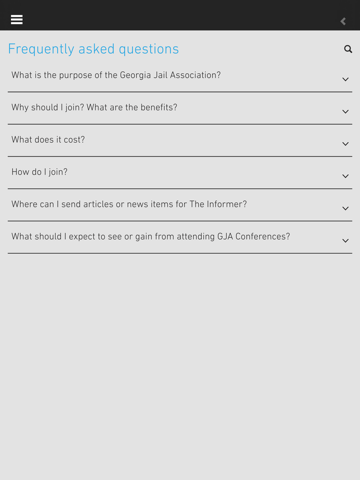This screenshot has width=360, height=480.
Task: Expand chevron for The Informer articles question
Action: (346, 209)
